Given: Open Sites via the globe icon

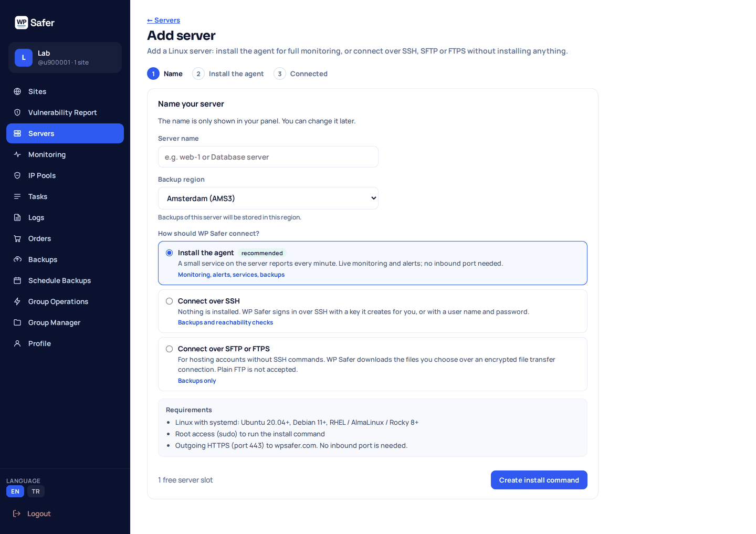Looking at the screenshot, I should 17,91.
